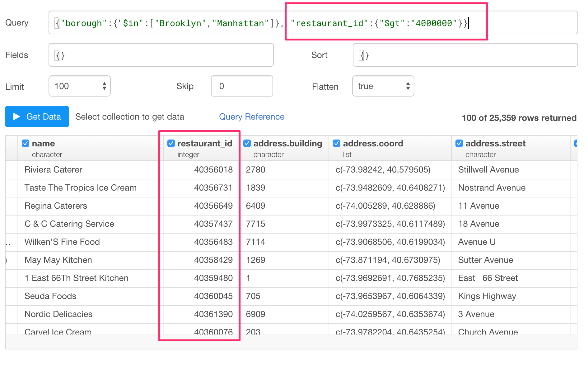Click restaurant id 40357437
Viewport: 588px width, 370px height.
pyautogui.click(x=213, y=224)
